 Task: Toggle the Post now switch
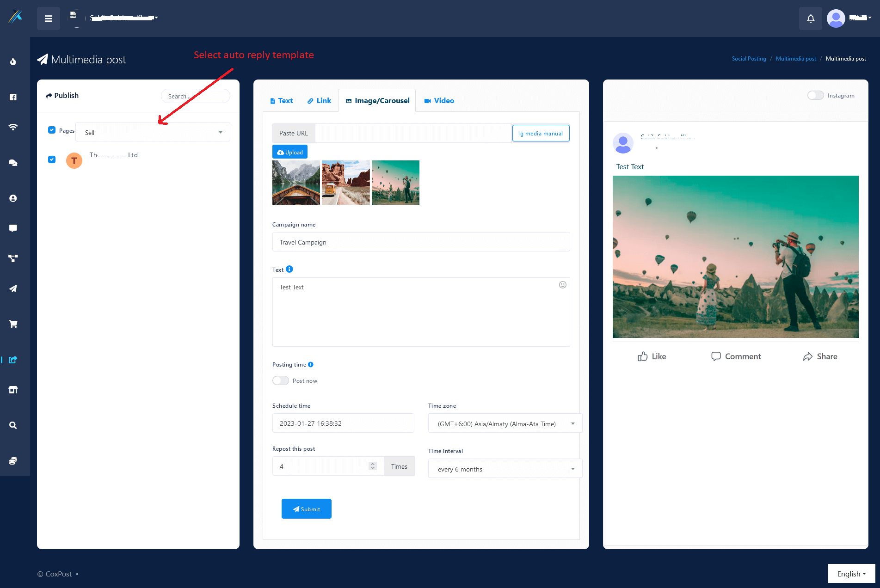coord(281,380)
